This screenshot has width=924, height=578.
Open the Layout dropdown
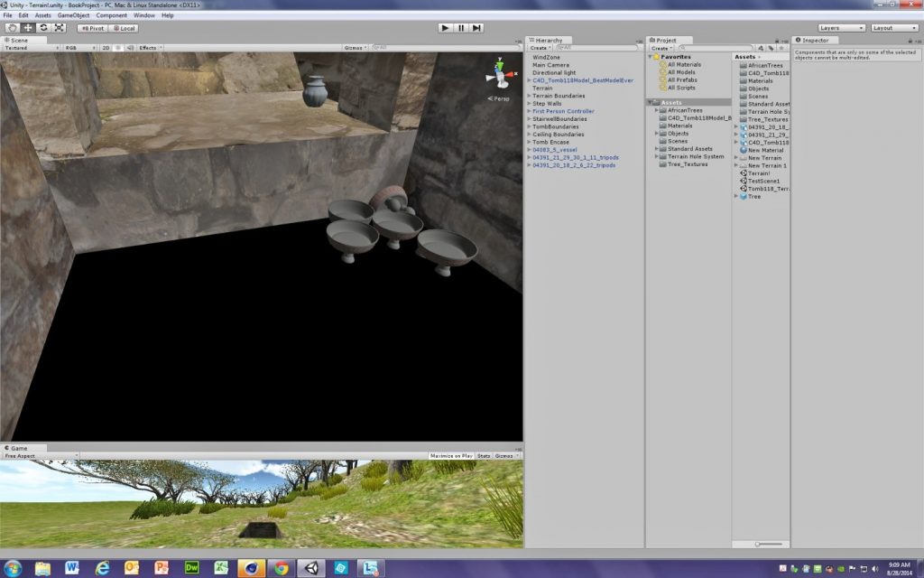[x=894, y=28]
